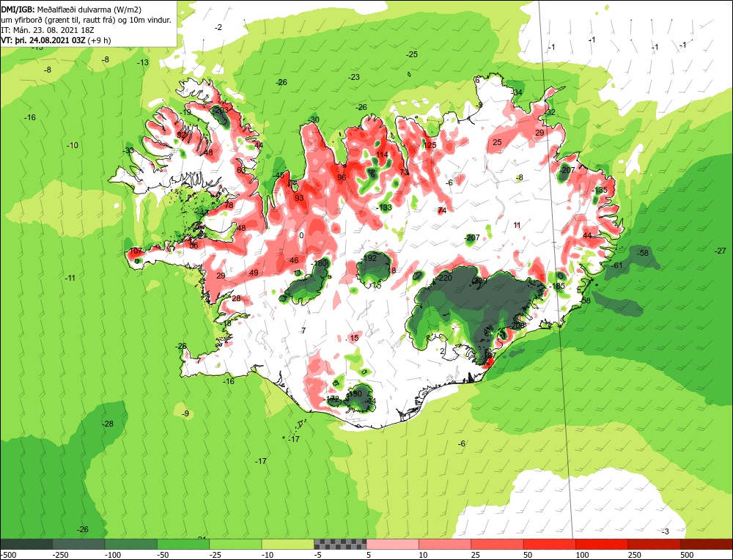Click the '-192' value on the glacier
733x560 pixels.
click(x=369, y=257)
